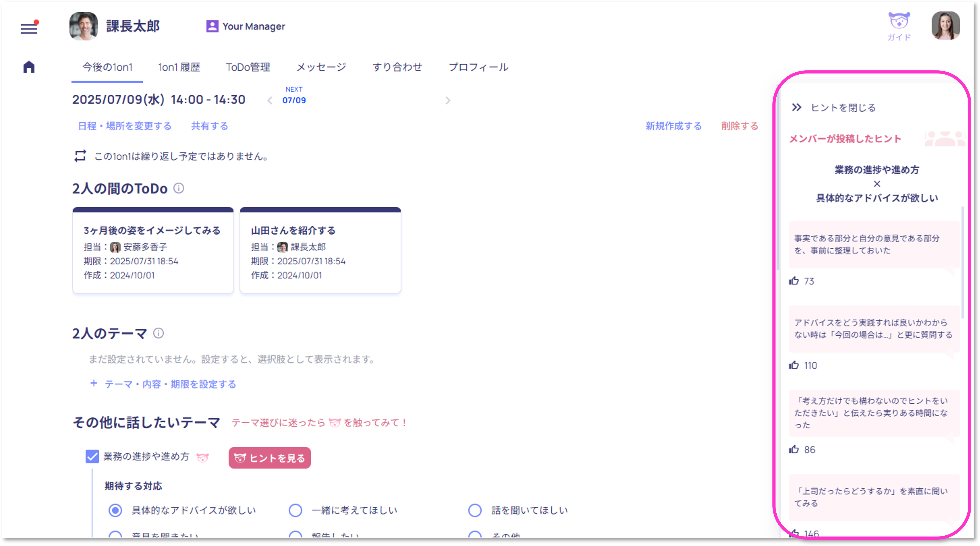Image resolution: width=980 pixels, height=546 pixels.
Task: Click hint アドバイスをどう実践すれば良いか bubble
Action: point(874,329)
